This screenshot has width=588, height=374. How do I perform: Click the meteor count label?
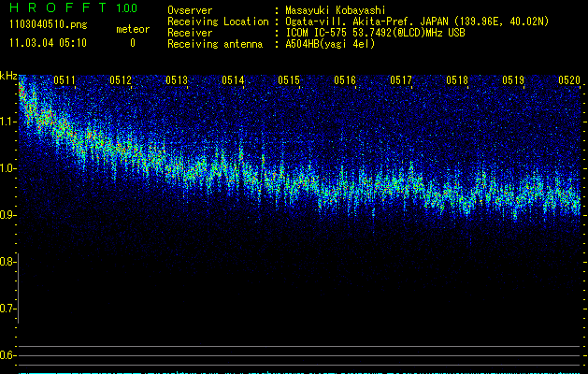coord(133,29)
